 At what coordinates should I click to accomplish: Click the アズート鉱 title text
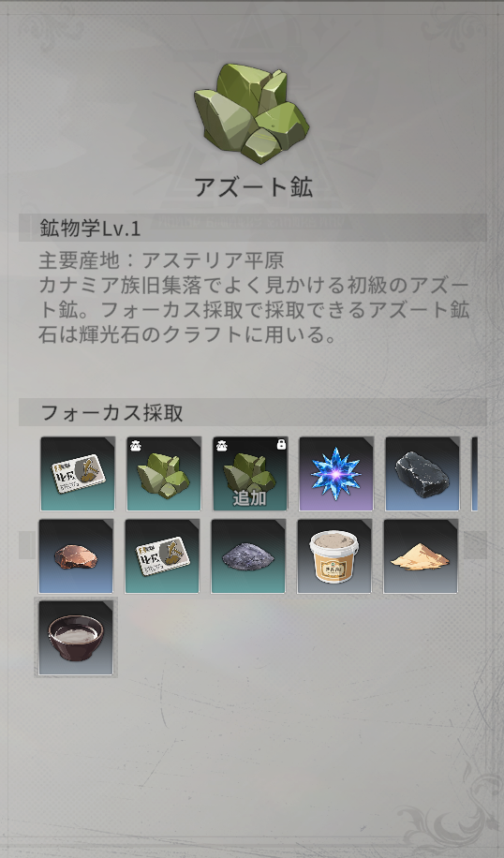point(253,187)
